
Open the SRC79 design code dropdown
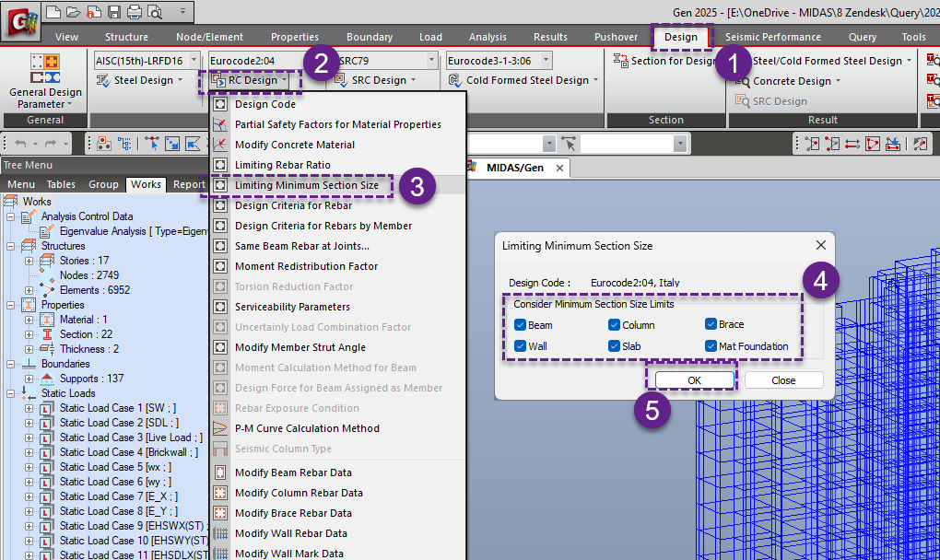tap(431, 61)
